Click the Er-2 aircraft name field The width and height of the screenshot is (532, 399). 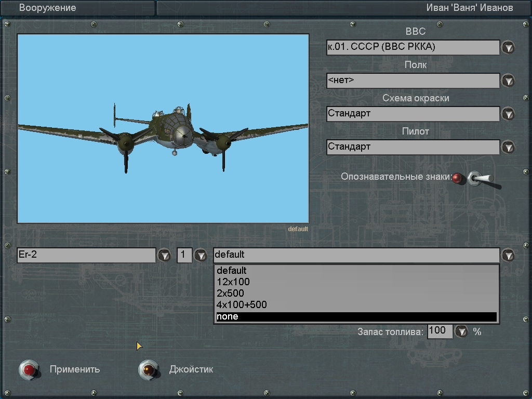[86, 255]
